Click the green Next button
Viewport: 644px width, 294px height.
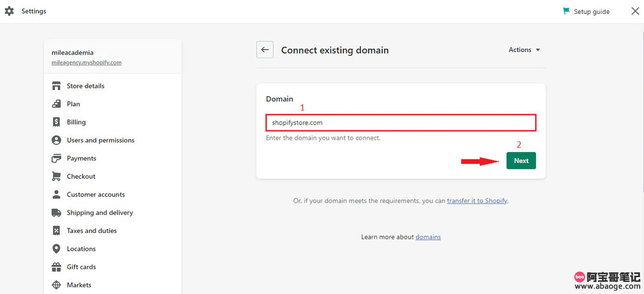coord(521,161)
